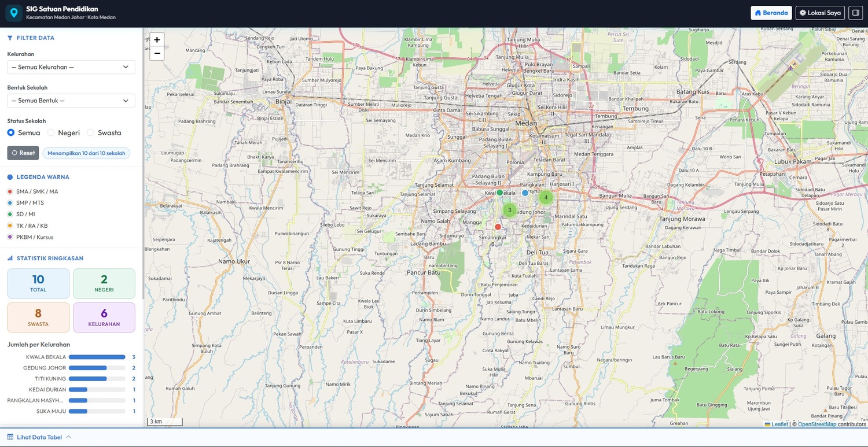Viewport: 868px width, 447px height.
Task: Click the SMP / MTS blue legend dot
Action: [x=10, y=203]
